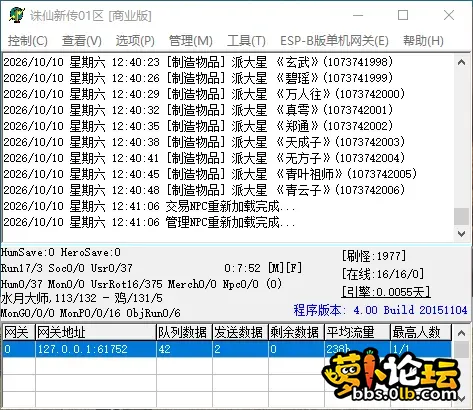Open the ESP-B版单机网关(E) menu
The image size is (473, 410).
pos(334,41)
